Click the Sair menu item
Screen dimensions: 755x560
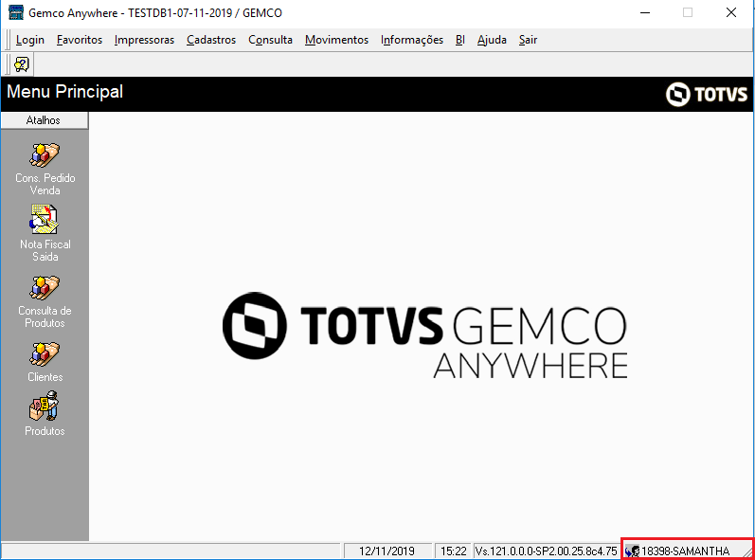coord(529,40)
